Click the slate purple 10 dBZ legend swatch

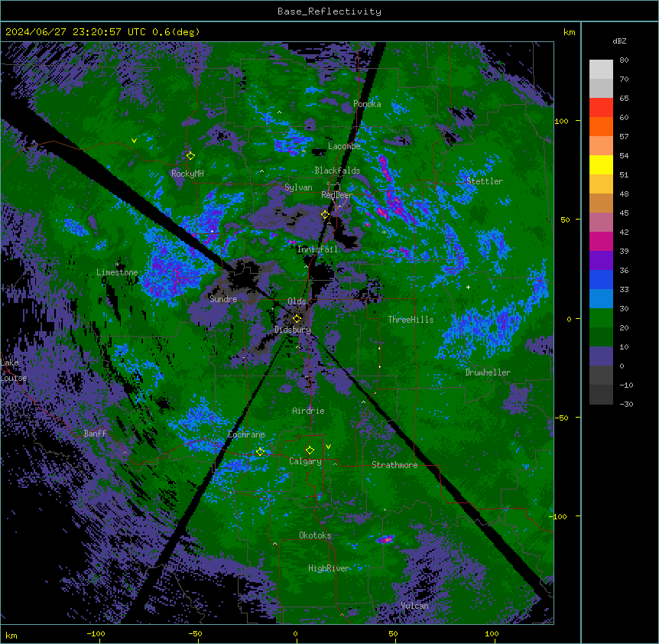(601, 356)
